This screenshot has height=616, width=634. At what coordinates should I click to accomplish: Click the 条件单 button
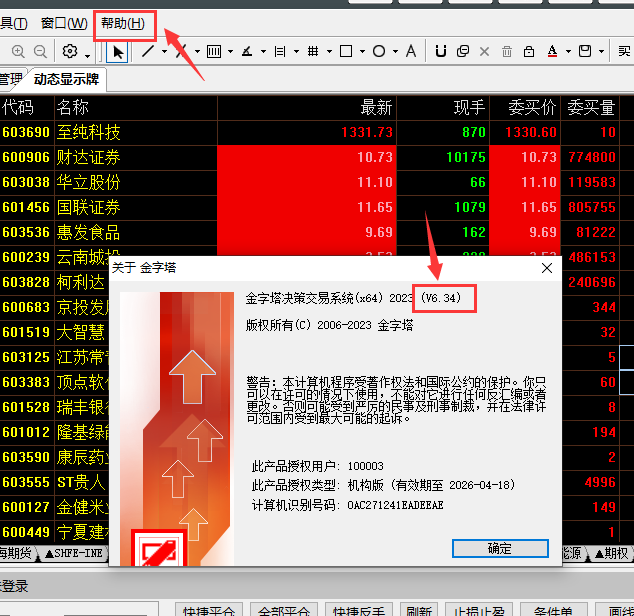[x=553, y=610]
